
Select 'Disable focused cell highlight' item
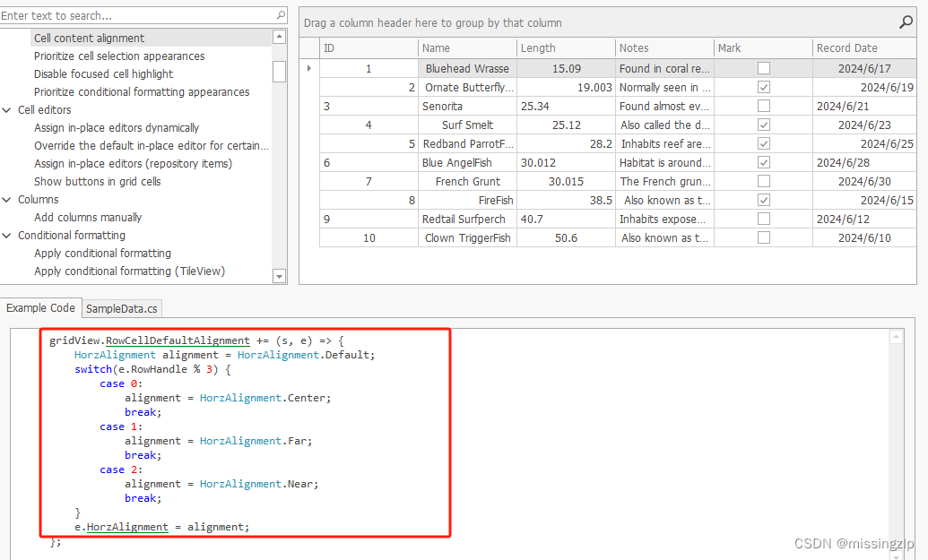pos(104,73)
